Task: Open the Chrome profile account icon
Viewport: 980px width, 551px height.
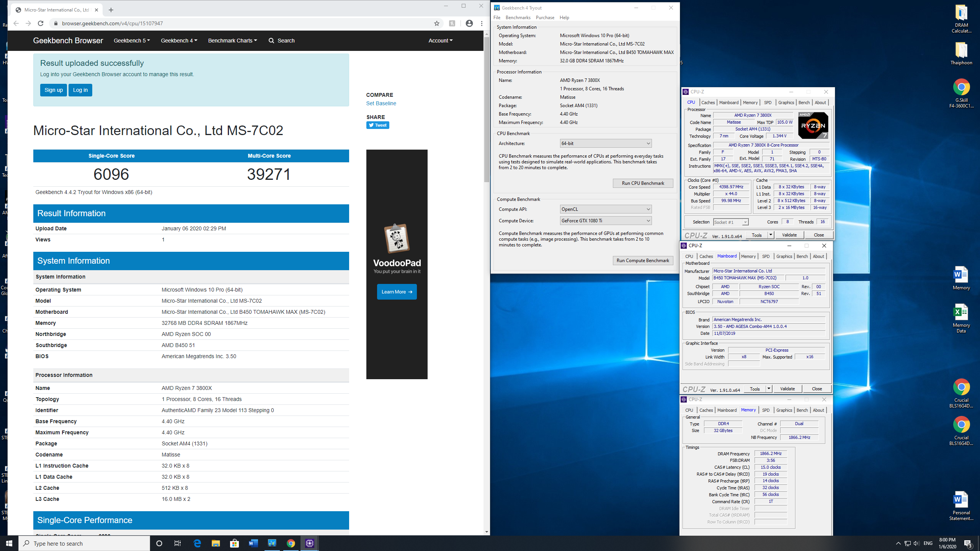Action: pos(469,23)
